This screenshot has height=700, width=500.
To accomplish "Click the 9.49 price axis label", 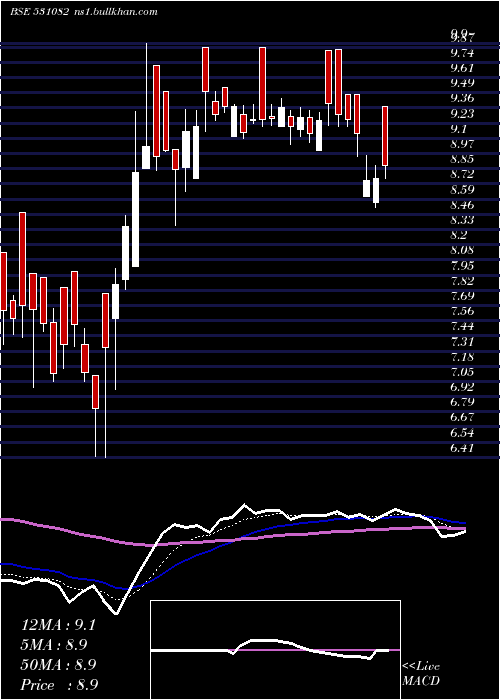I will point(462,83).
